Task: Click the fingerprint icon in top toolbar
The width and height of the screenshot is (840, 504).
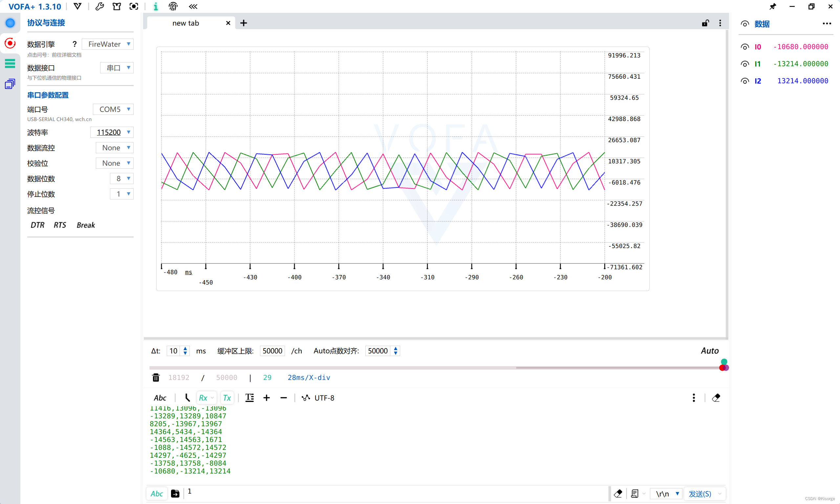Action: tap(173, 7)
